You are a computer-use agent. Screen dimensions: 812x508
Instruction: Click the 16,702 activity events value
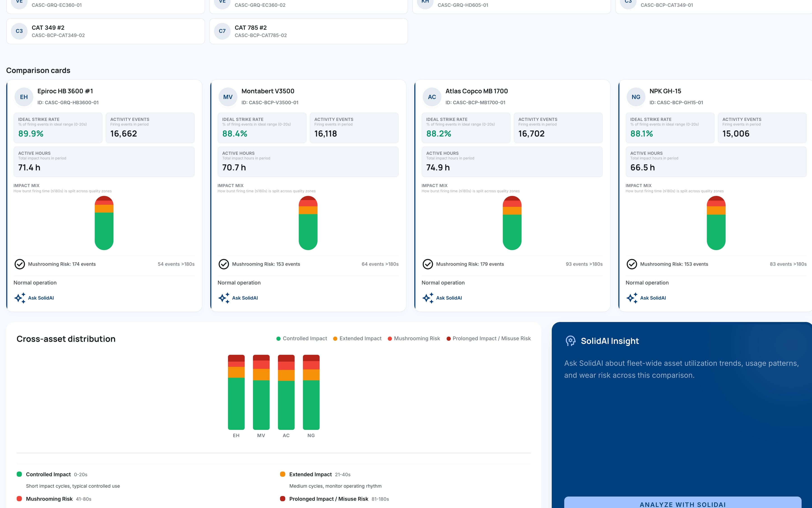click(531, 134)
